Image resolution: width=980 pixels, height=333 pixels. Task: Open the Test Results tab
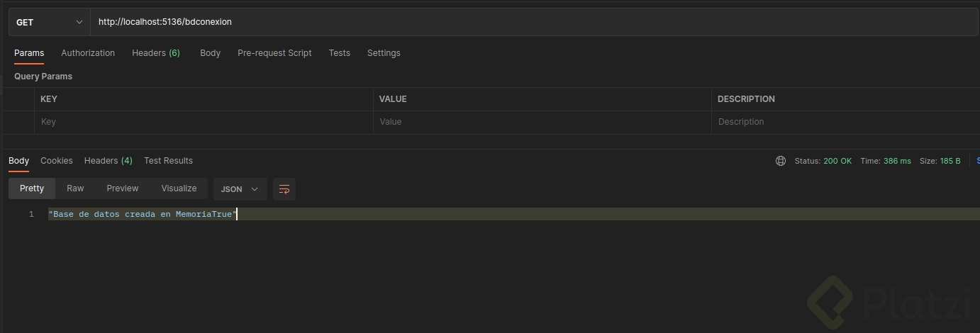tap(168, 161)
